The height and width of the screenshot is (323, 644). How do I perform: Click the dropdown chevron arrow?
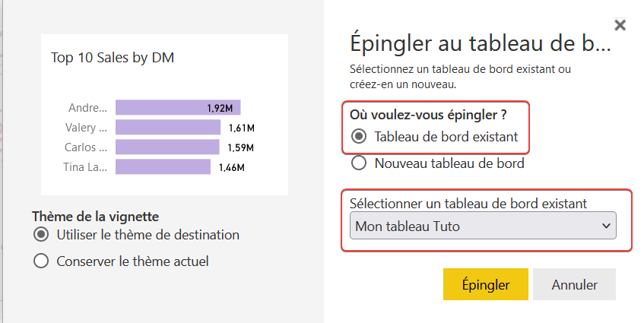(x=606, y=226)
